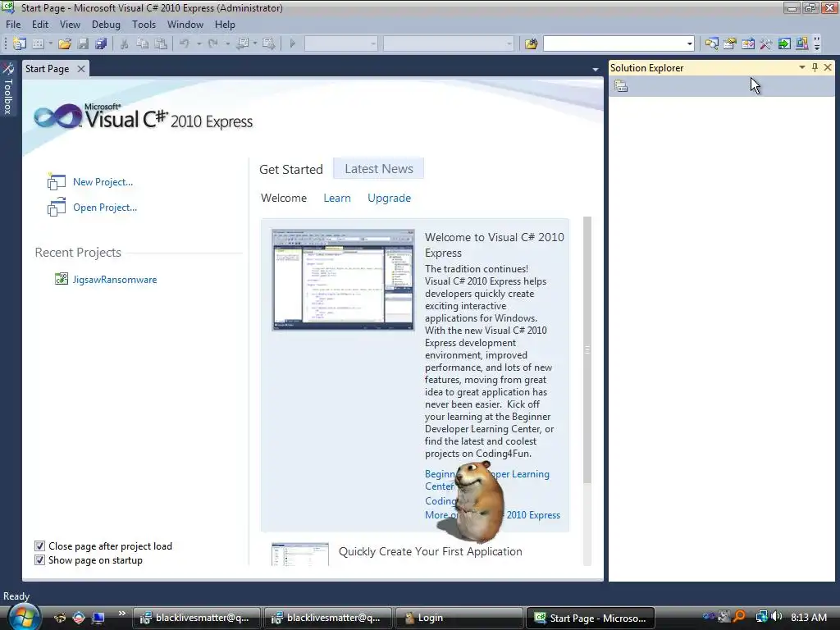Open the Find combo box dropdown arrow

tap(689, 43)
